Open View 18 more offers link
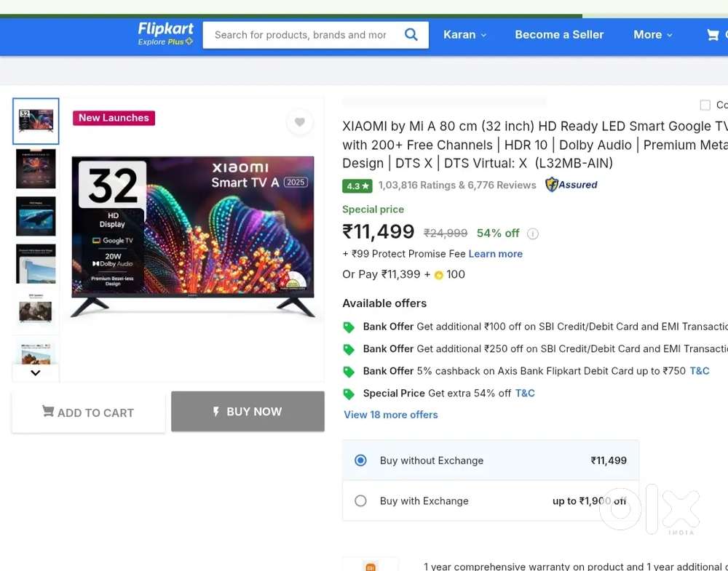Image resolution: width=728 pixels, height=571 pixels. tap(391, 415)
